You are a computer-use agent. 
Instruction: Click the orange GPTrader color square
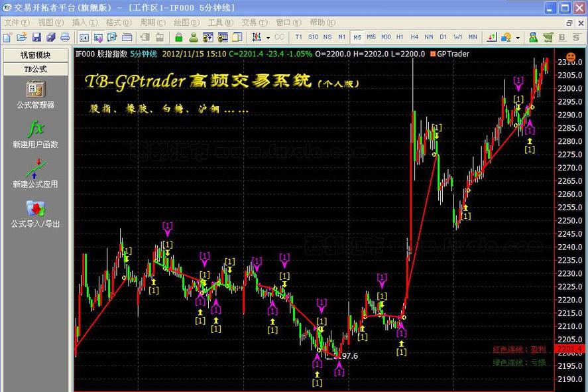point(433,54)
